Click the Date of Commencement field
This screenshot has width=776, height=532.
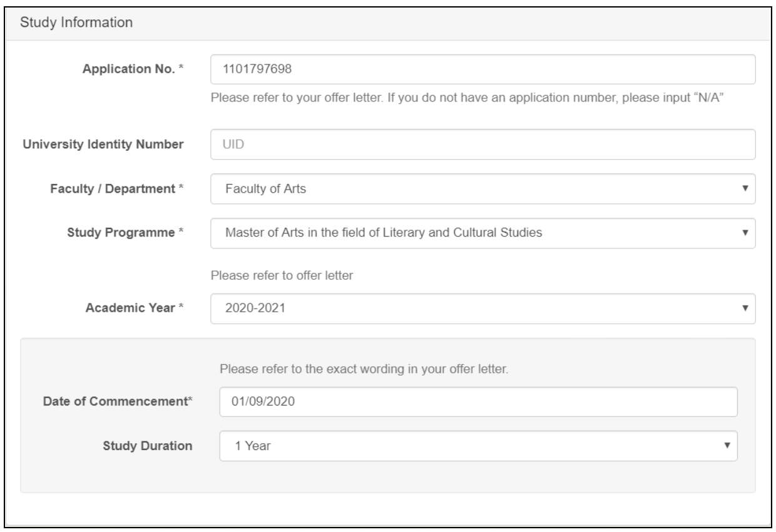tap(478, 402)
